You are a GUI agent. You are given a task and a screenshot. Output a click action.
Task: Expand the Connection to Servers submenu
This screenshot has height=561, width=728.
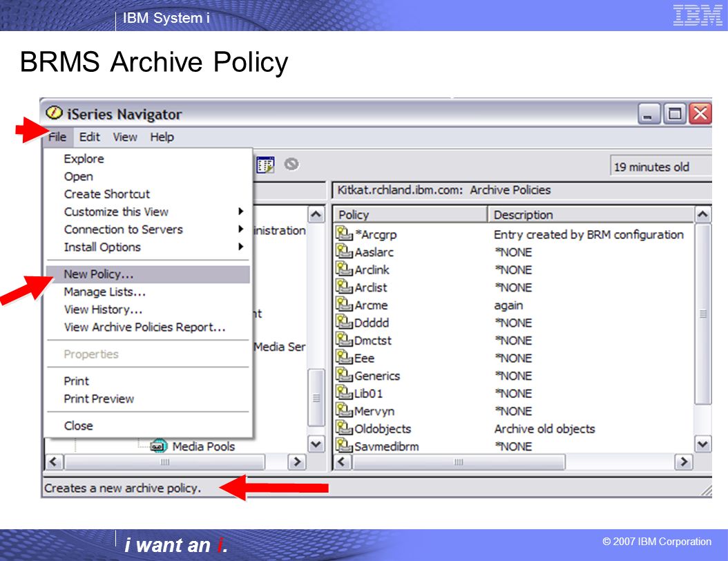(x=148, y=229)
